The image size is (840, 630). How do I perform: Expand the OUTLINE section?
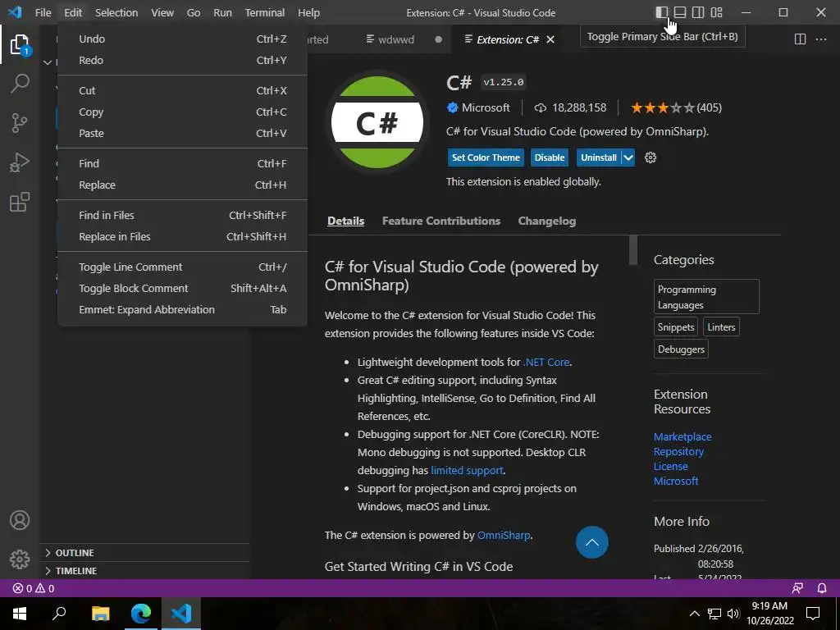pos(144,553)
